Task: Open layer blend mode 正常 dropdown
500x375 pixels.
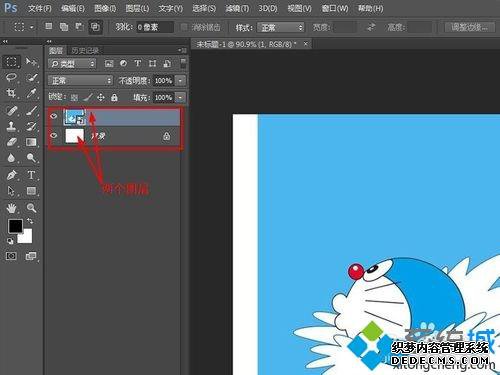Action: click(x=80, y=80)
